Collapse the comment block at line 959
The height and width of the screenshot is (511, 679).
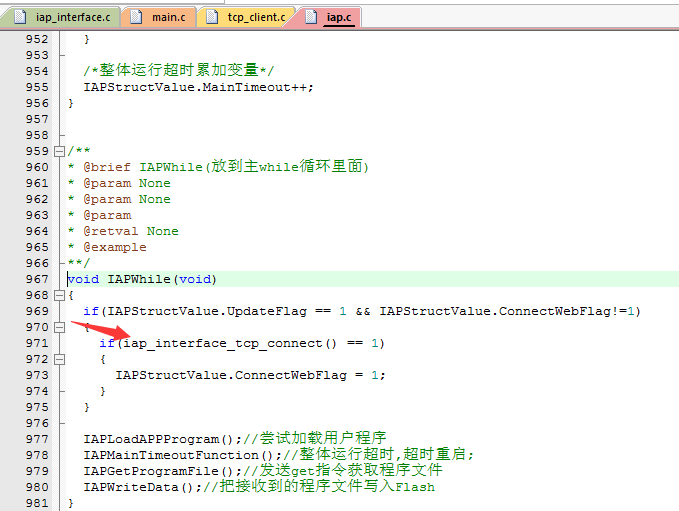point(59,151)
